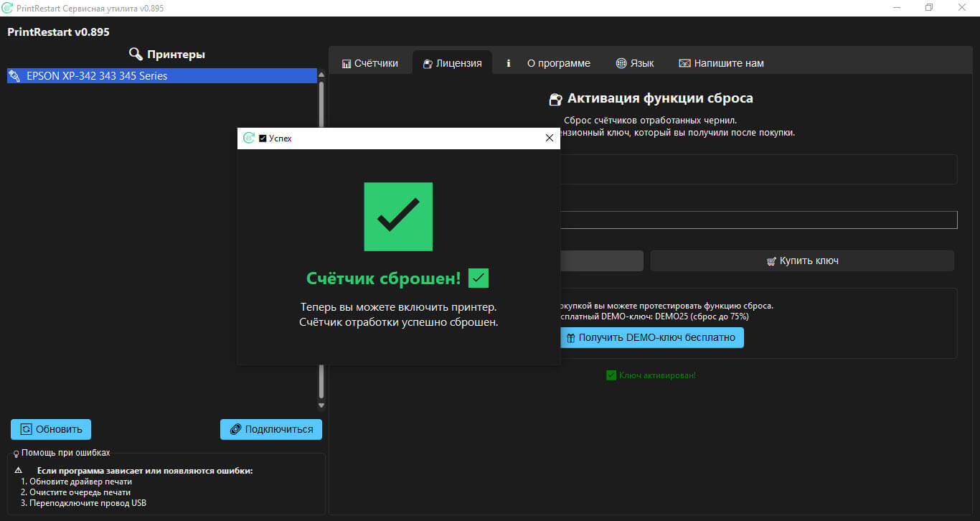Click the Купить ключ button
Image resolution: width=980 pixels, height=521 pixels.
pyautogui.click(x=802, y=260)
